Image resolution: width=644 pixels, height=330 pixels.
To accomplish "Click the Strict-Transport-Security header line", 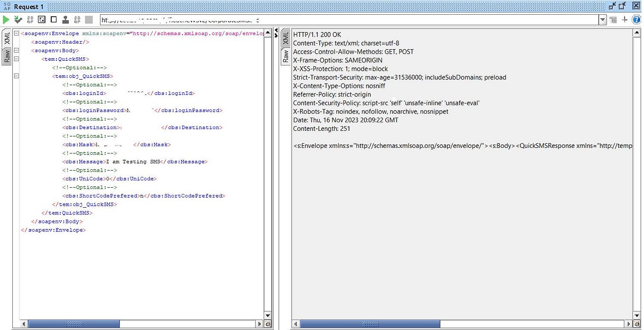I will pyautogui.click(x=400, y=77).
